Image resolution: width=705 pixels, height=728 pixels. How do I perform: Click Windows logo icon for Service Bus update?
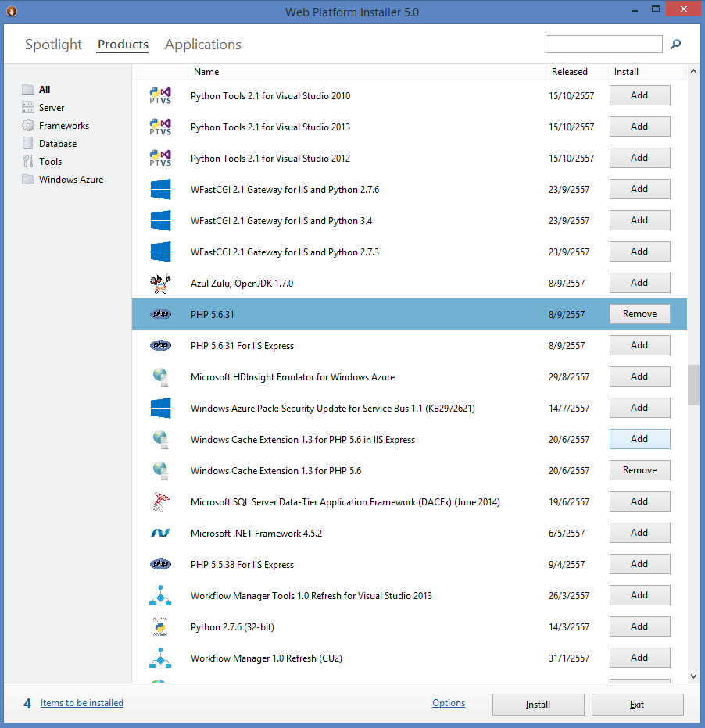160,408
